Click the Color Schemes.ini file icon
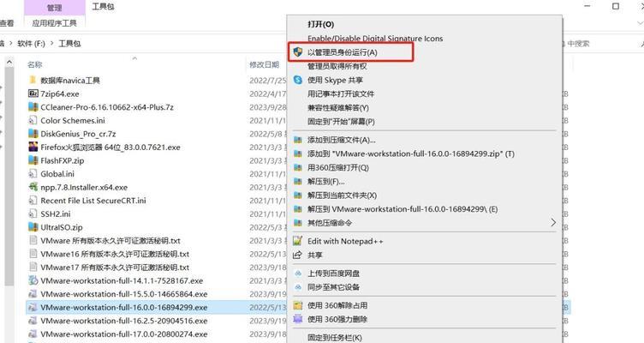Viewport: 644px width, 343px height. coord(33,121)
